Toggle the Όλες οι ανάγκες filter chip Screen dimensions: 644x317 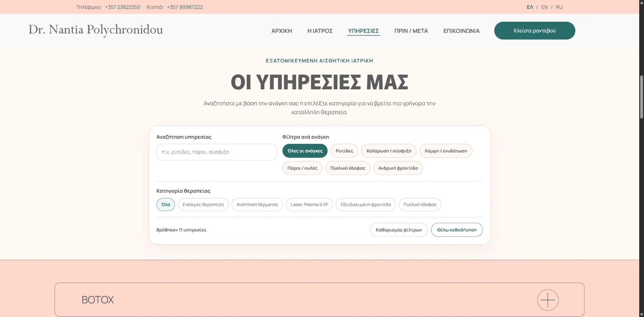click(x=305, y=151)
